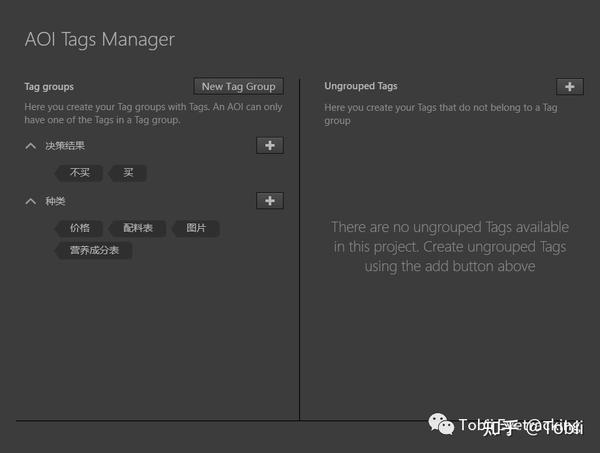
Task: Click the New Tag Group button
Action: pos(238,87)
